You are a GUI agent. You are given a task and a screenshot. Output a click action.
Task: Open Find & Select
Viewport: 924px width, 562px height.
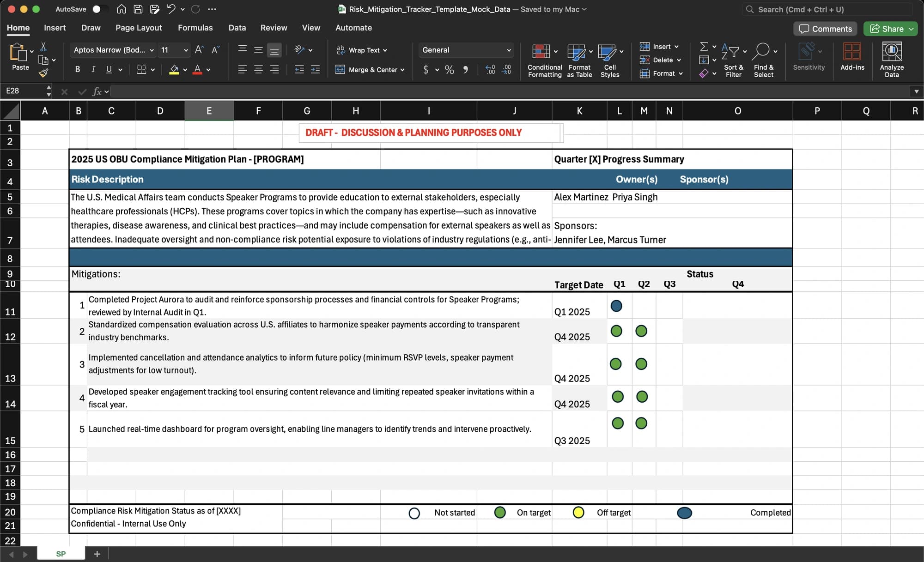coord(764,61)
